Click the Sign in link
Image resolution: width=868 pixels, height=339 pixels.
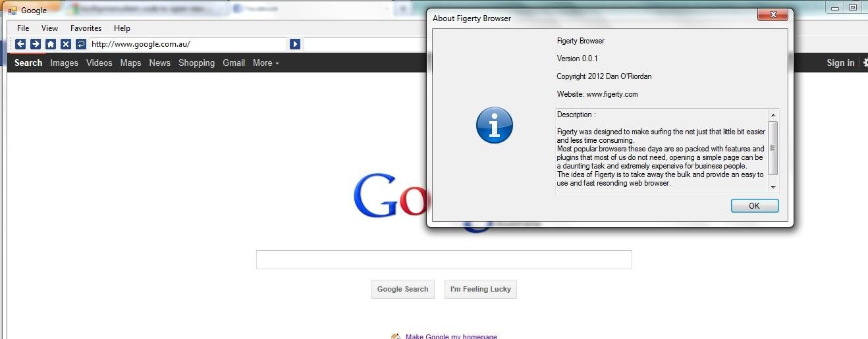point(840,63)
